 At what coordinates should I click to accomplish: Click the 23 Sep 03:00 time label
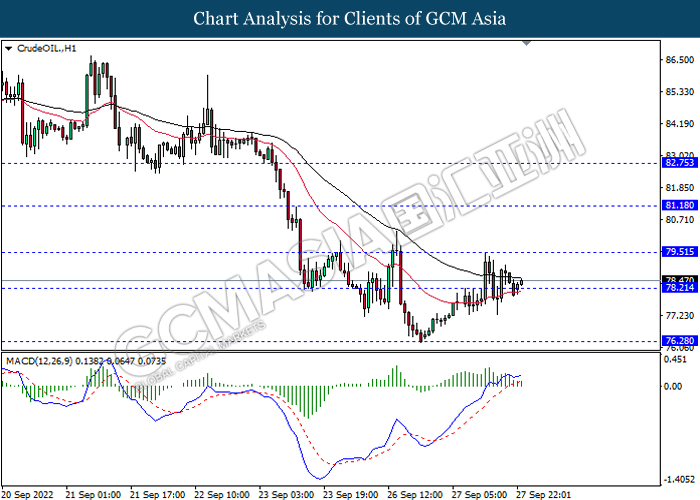coord(286,495)
